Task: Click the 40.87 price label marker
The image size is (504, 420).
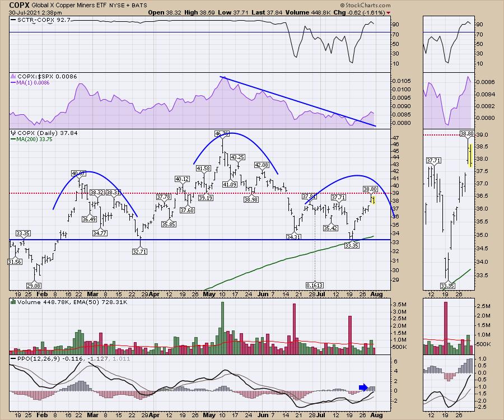Action: click(79, 174)
